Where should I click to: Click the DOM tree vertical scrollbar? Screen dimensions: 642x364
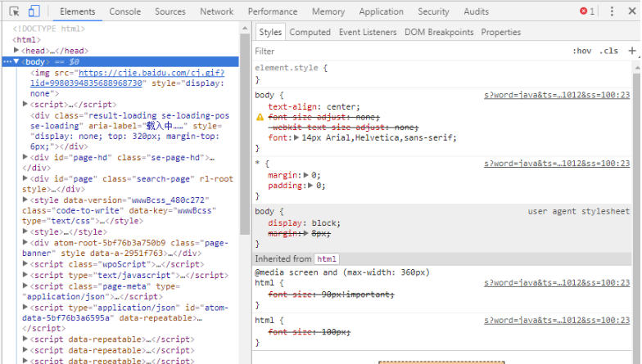click(245, 134)
